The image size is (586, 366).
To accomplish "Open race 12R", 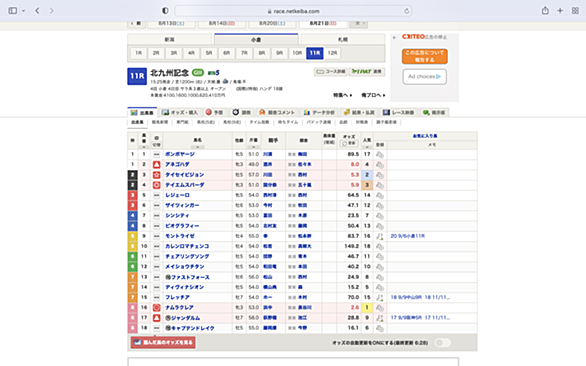I will click(332, 53).
